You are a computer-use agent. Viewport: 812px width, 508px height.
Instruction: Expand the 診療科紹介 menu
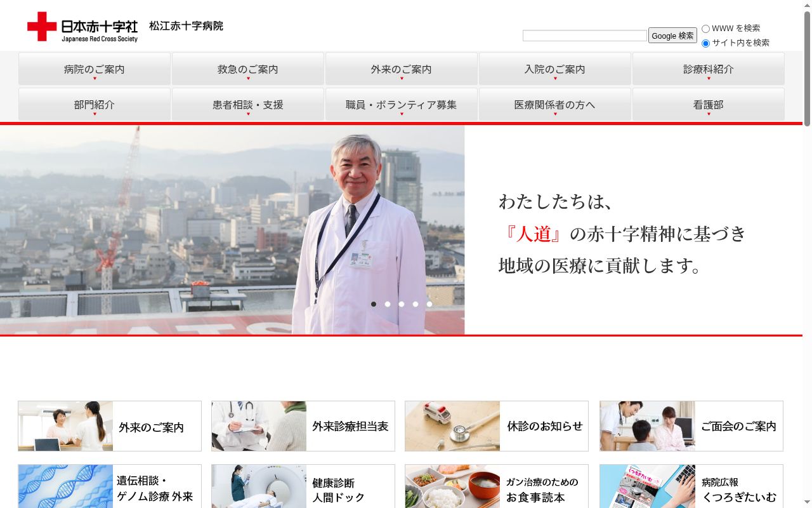(709, 69)
